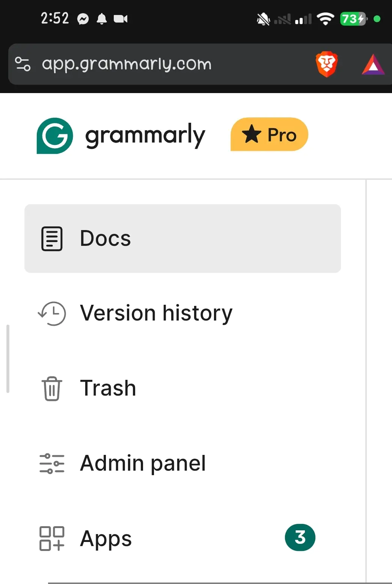Image resolution: width=392 pixels, height=584 pixels.
Task: Click the Apps grid-plus icon
Action: point(52,539)
